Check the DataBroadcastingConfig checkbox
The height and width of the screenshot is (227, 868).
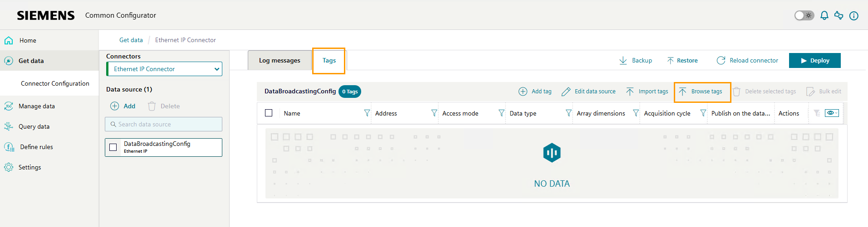click(x=113, y=147)
